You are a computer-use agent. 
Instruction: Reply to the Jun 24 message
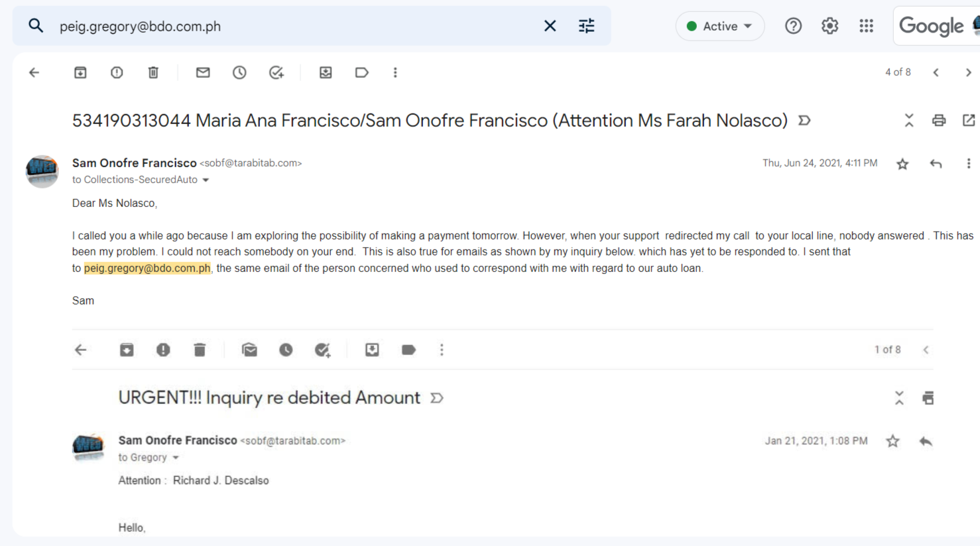tap(936, 164)
